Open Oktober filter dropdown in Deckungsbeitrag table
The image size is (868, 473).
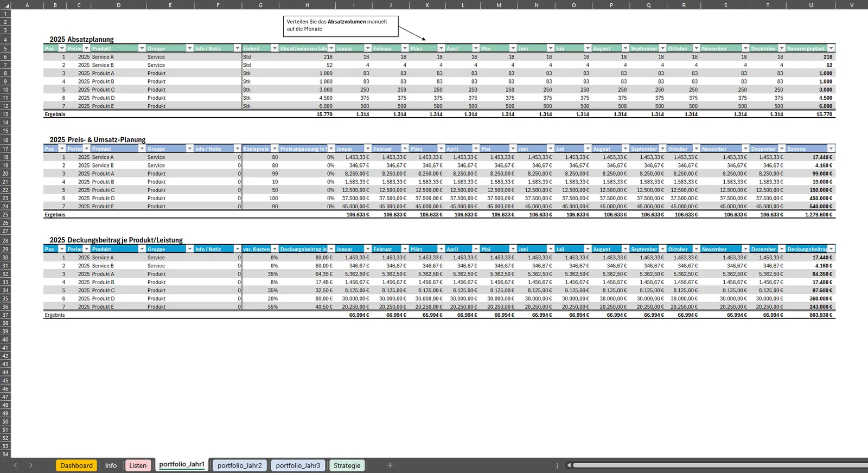[x=696, y=250]
